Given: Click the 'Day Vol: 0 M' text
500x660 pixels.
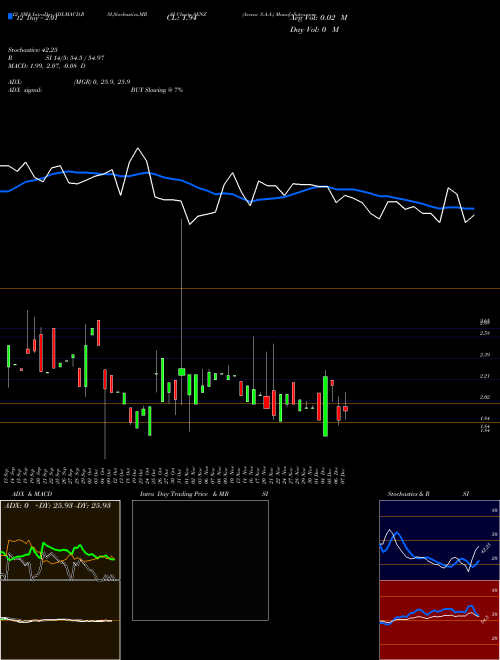Looking at the screenshot, I should click(314, 29).
